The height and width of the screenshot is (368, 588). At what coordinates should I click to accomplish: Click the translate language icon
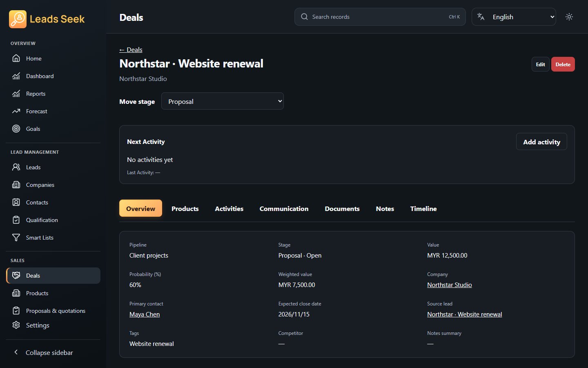pyautogui.click(x=481, y=17)
